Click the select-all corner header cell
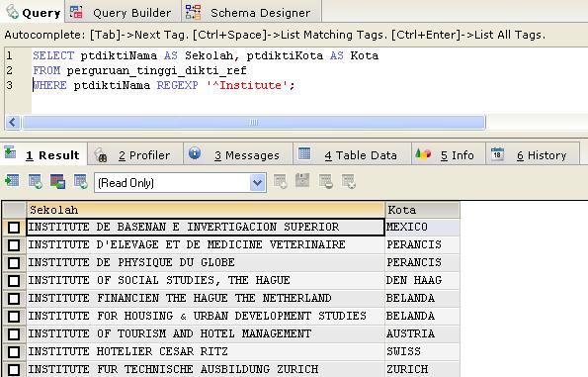The image size is (588, 377). pos(14,210)
